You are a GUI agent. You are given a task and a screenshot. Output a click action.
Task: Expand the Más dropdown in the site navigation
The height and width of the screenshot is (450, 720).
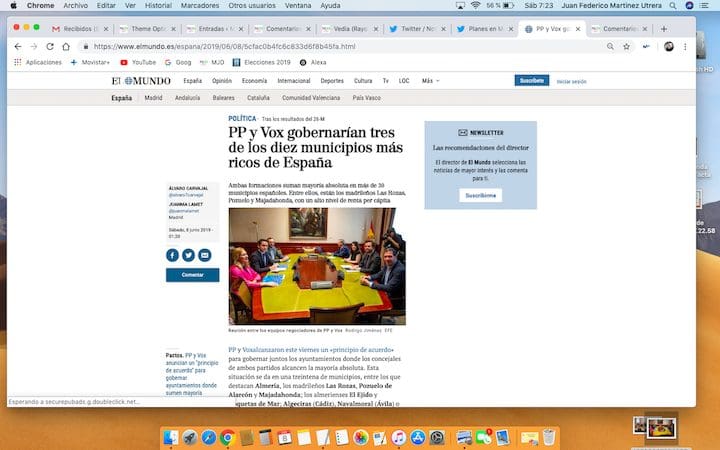click(x=430, y=81)
